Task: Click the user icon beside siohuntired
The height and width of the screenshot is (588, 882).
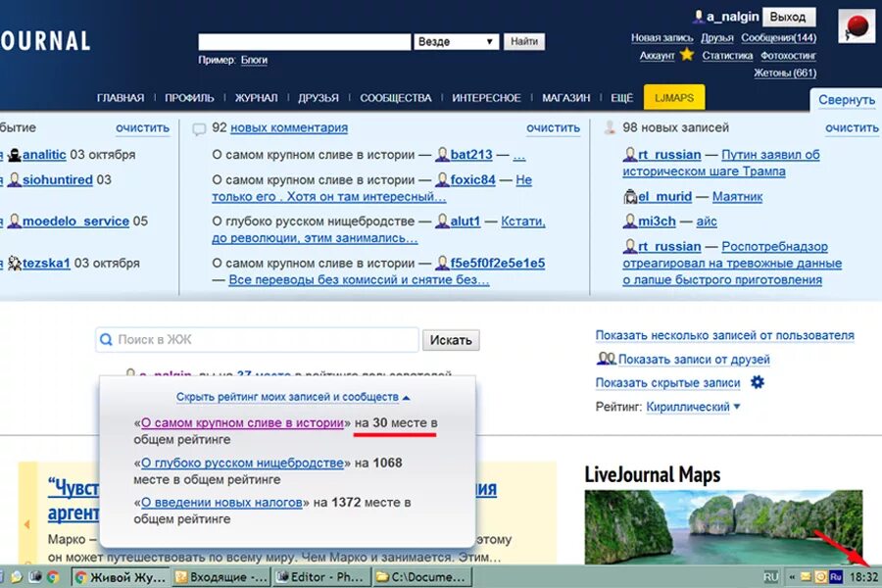Action: [x=15, y=179]
